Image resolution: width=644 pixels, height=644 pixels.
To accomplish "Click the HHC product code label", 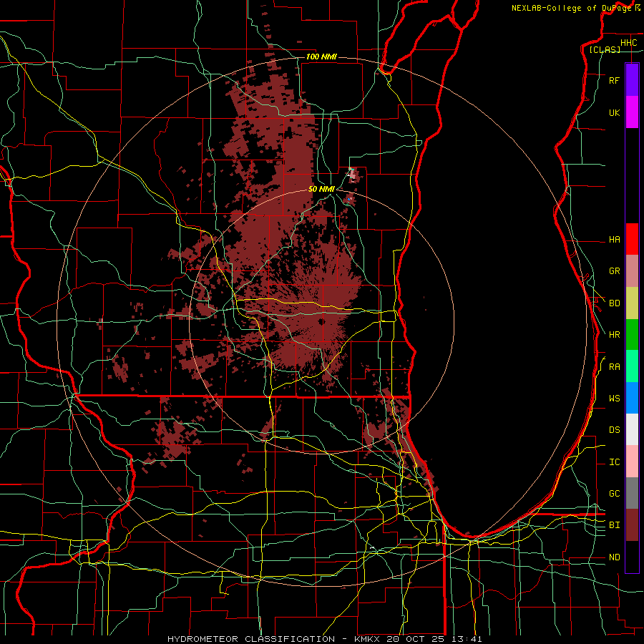I will click(x=628, y=43).
